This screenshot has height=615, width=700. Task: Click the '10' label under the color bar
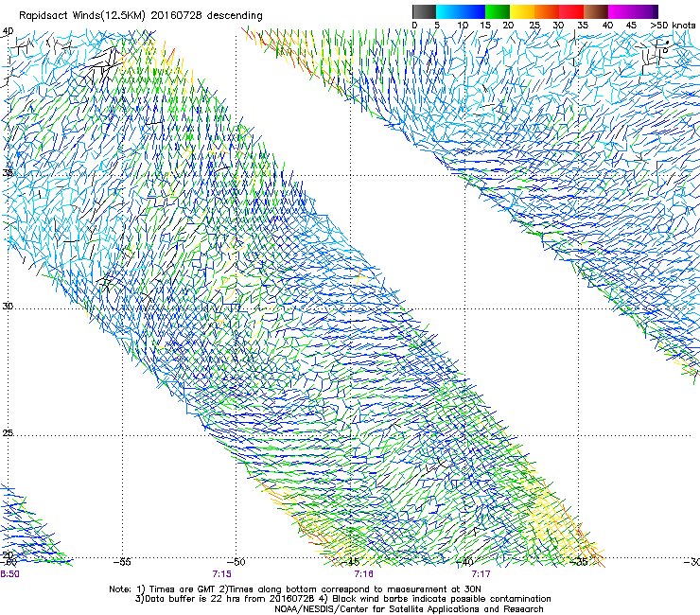click(x=463, y=25)
